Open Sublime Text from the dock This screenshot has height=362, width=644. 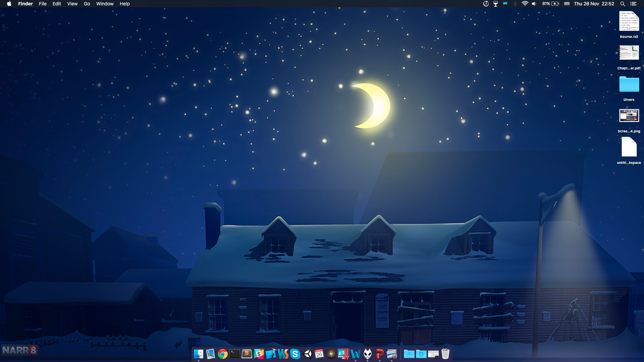(x=247, y=354)
